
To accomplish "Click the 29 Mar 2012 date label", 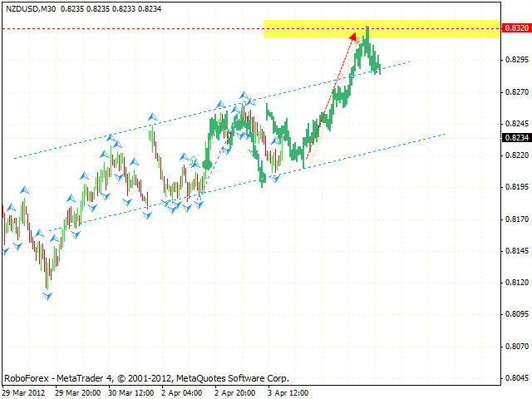I will [x=25, y=392].
